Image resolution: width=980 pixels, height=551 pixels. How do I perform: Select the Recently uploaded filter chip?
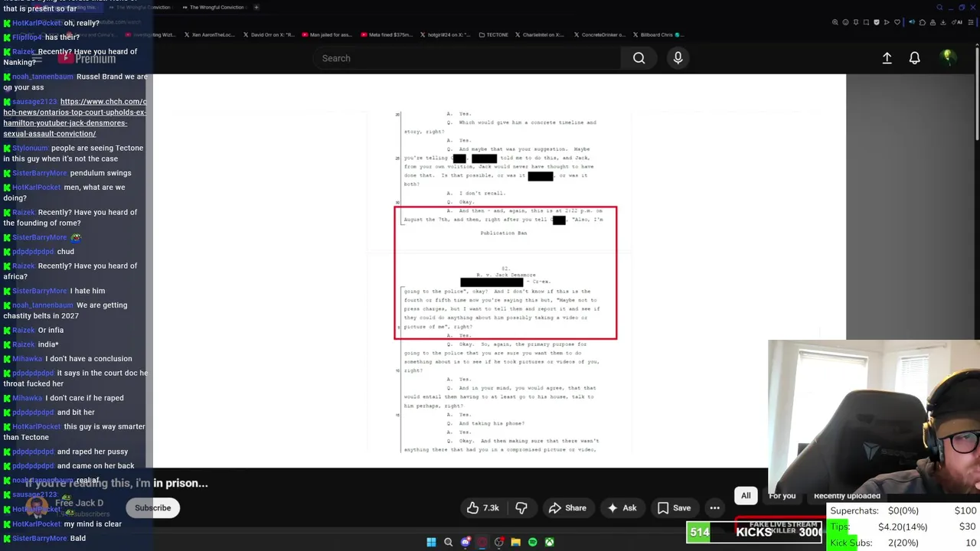click(847, 496)
